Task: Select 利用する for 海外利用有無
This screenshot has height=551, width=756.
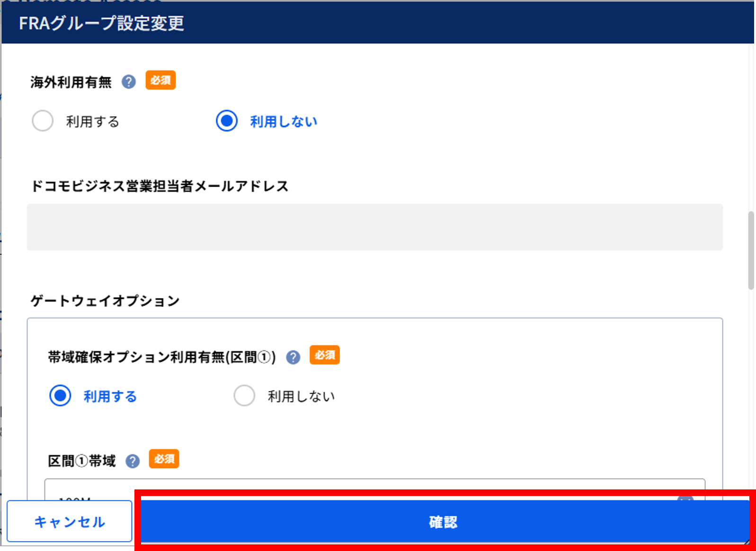Action: [x=43, y=121]
